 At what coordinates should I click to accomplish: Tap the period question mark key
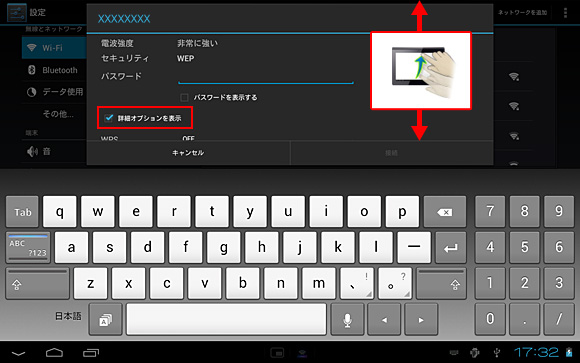395,284
